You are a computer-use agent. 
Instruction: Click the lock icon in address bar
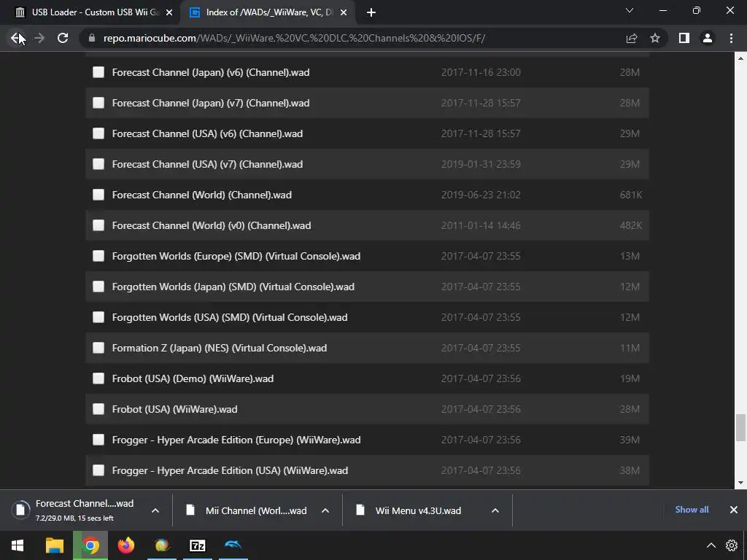[x=91, y=38]
